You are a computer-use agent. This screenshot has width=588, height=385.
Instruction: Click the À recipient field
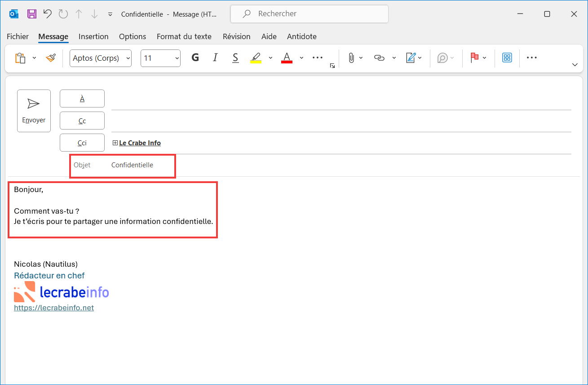pyautogui.click(x=341, y=99)
